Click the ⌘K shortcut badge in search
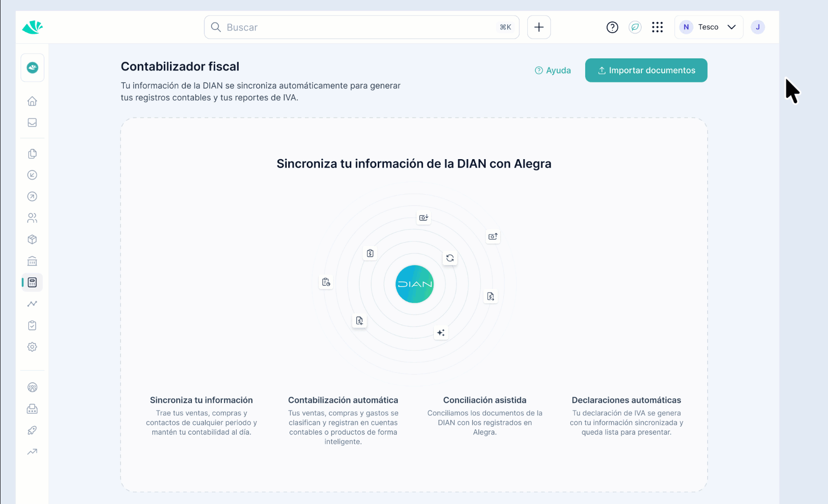Viewport: 828px width, 504px height. tap(505, 27)
